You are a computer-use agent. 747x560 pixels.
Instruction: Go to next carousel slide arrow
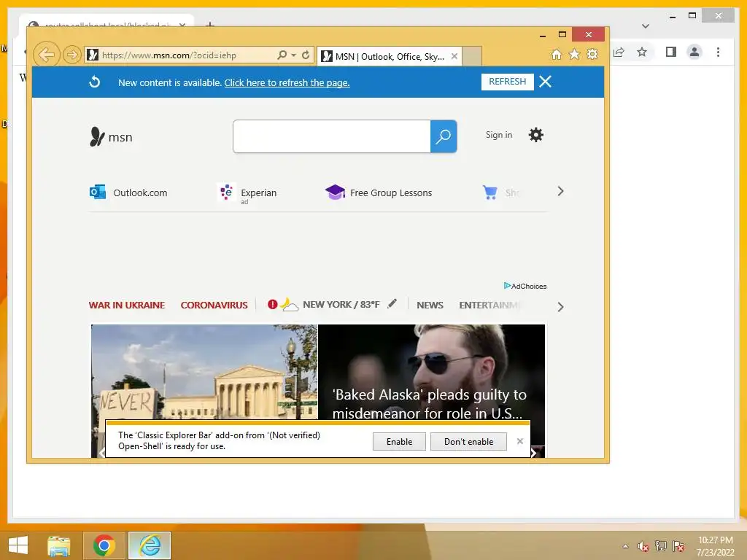coord(534,453)
